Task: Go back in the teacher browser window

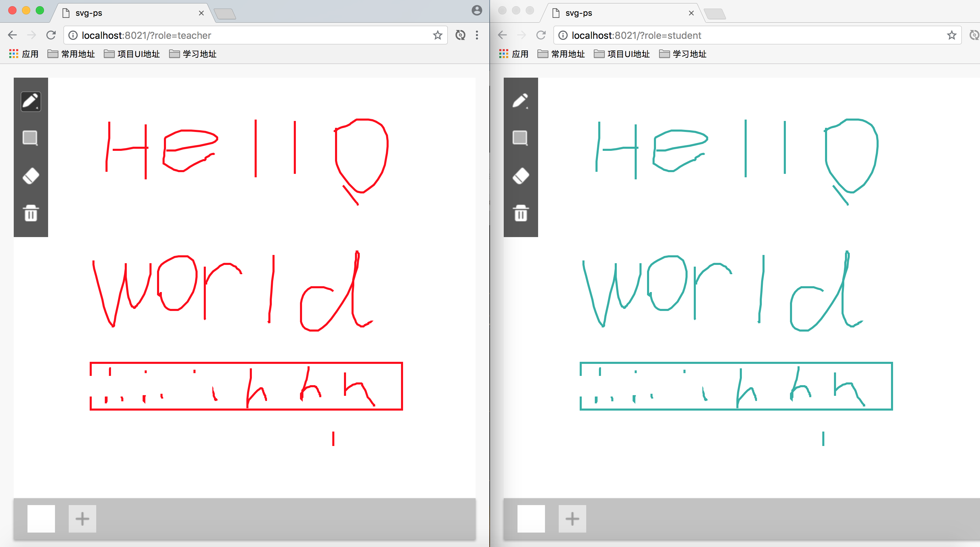Action: (13, 35)
